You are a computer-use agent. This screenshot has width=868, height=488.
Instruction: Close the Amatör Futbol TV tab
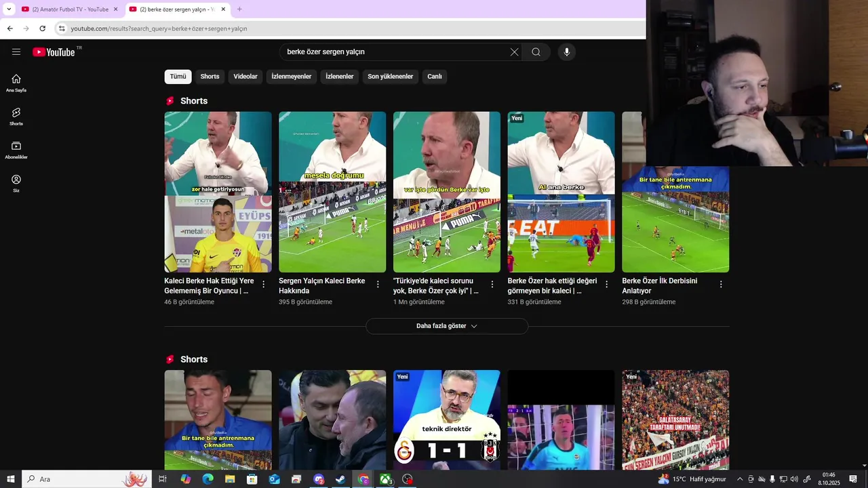(115, 9)
